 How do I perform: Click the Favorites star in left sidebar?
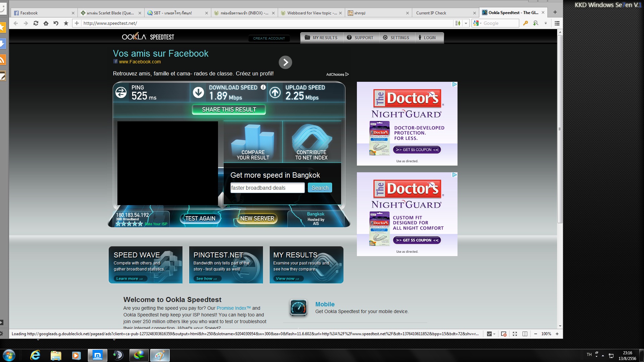[3, 27]
